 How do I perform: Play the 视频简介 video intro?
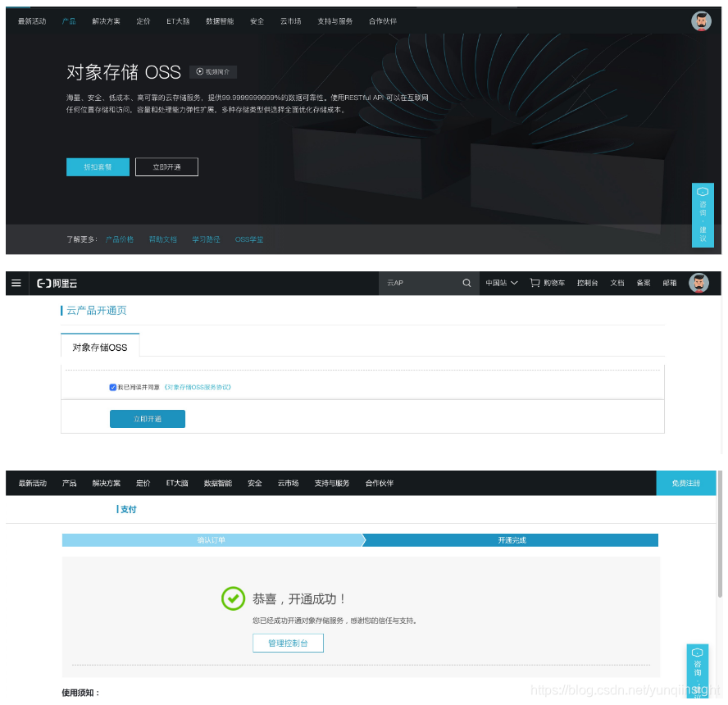(213, 72)
